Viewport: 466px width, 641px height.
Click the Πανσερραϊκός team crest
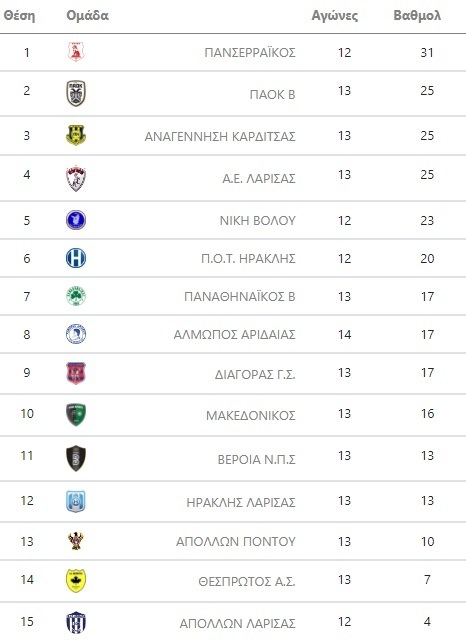tap(76, 52)
